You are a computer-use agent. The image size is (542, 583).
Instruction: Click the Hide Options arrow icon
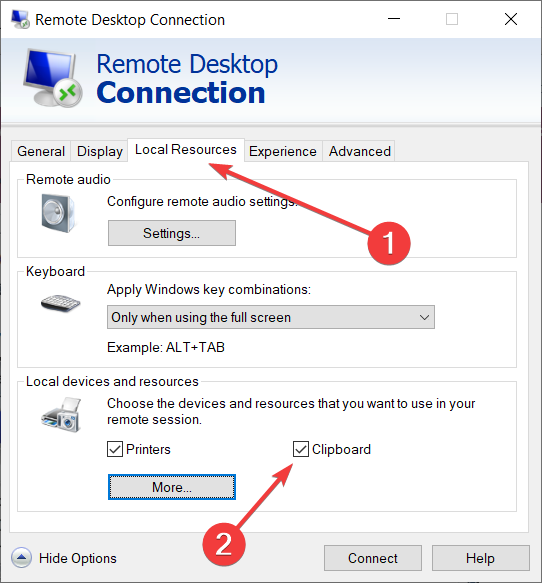tap(21, 557)
